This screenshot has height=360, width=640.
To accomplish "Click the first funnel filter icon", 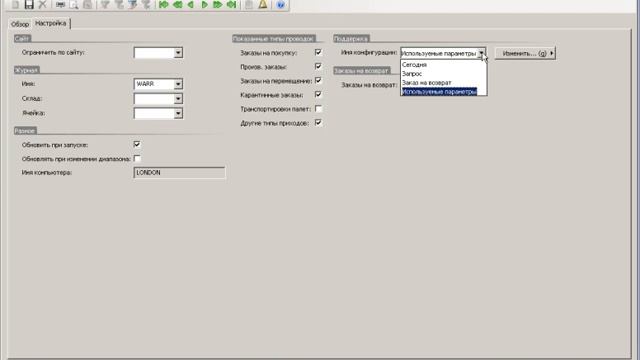I will point(105,4).
